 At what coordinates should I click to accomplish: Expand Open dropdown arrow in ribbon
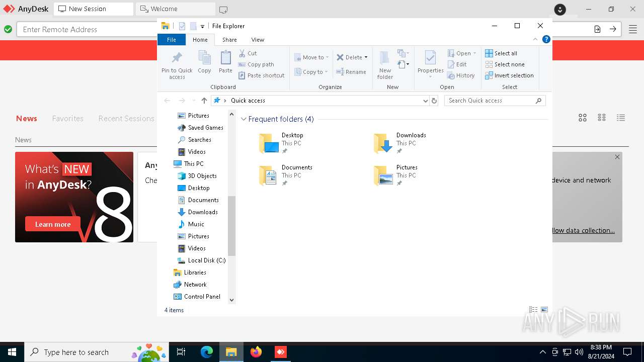(474, 53)
